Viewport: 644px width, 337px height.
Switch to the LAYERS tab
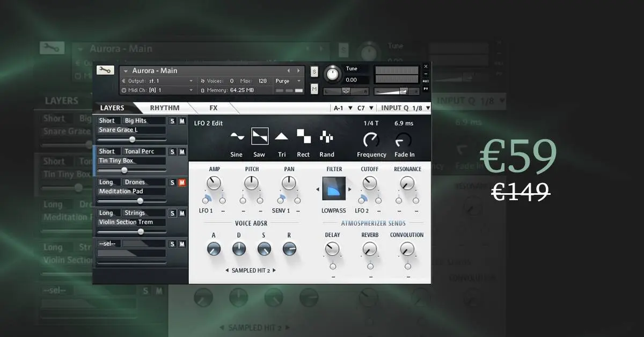coord(112,108)
